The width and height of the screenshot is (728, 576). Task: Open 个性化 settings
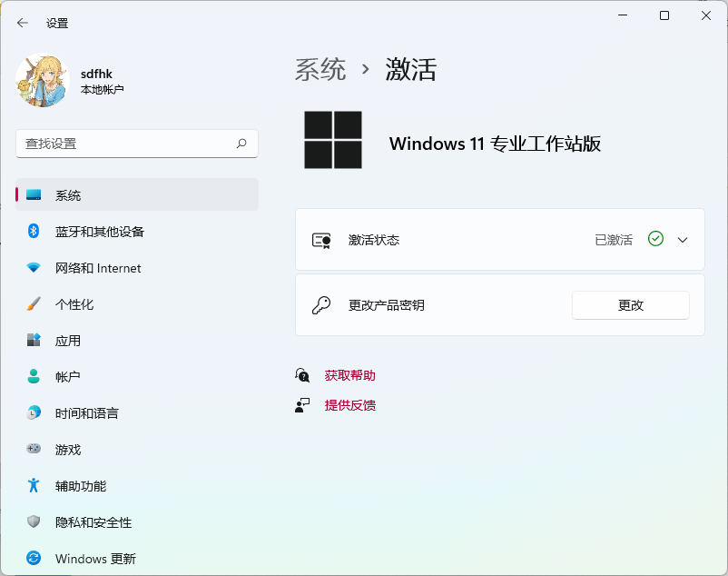click(137, 303)
